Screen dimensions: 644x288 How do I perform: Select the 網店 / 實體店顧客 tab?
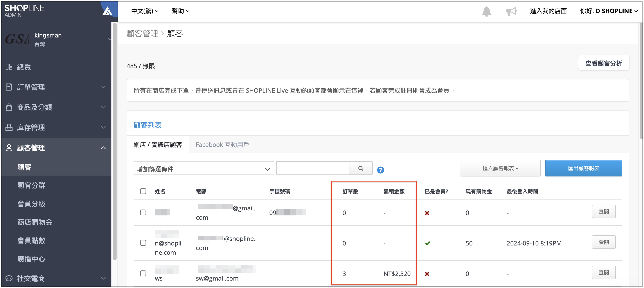158,145
